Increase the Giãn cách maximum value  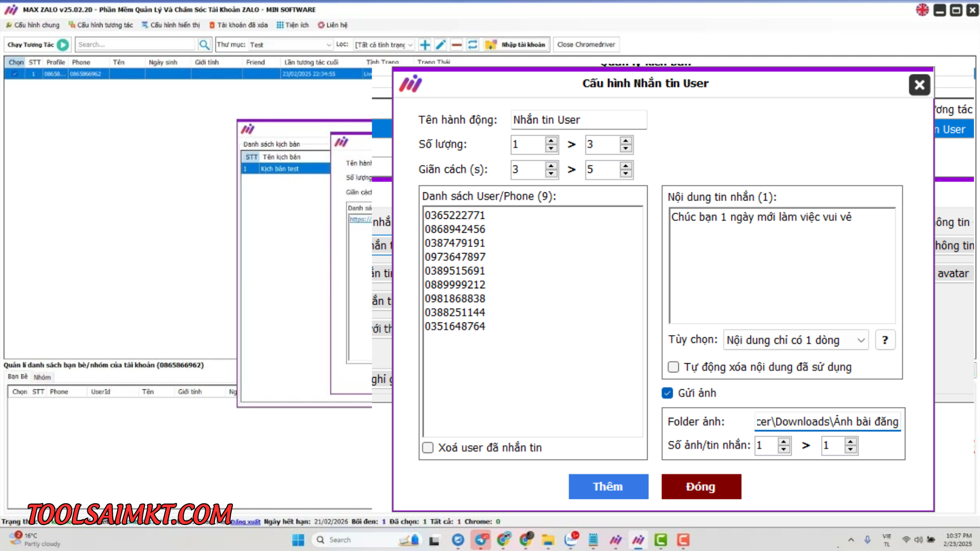click(626, 166)
